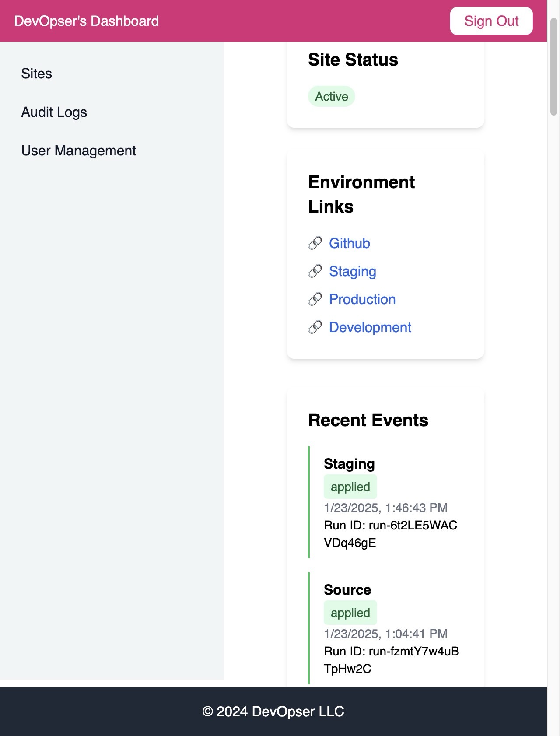
Task: Click the applied badge under Source event
Action: tap(350, 613)
